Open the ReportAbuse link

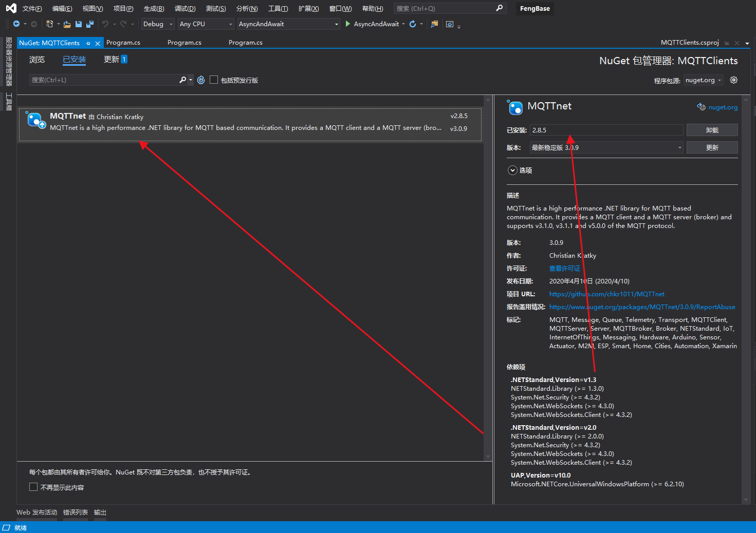coord(642,307)
